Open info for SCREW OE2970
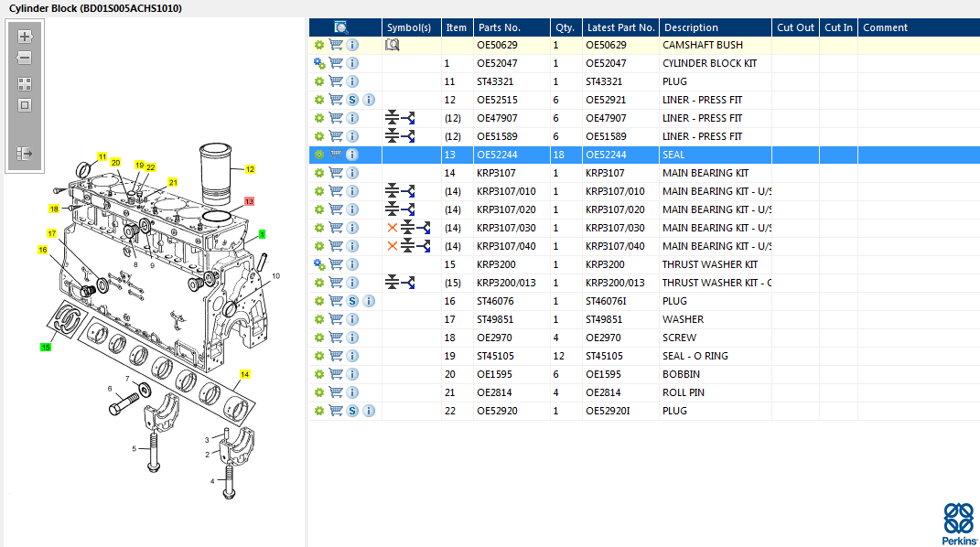 click(352, 338)
